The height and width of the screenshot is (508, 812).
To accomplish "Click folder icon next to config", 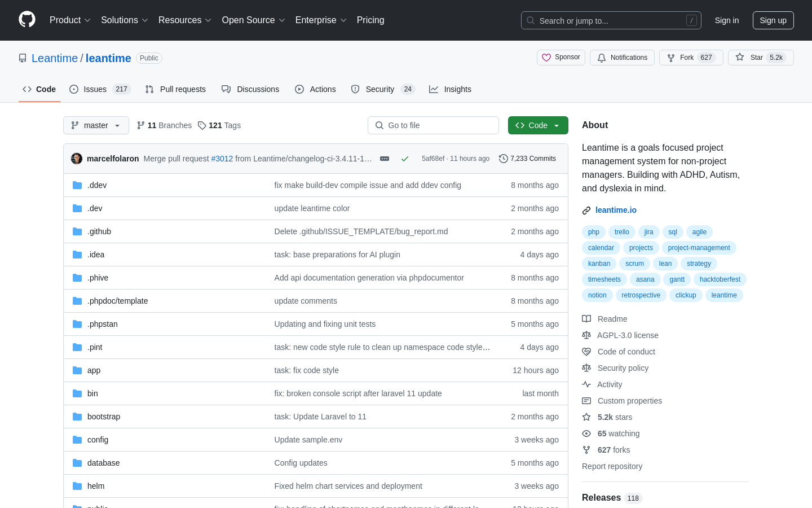I will tap(77, 440).
